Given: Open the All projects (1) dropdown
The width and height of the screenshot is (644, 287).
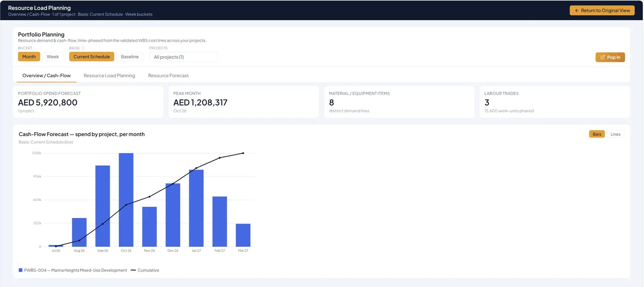Looking at the screenshot, I should (184, 57).
